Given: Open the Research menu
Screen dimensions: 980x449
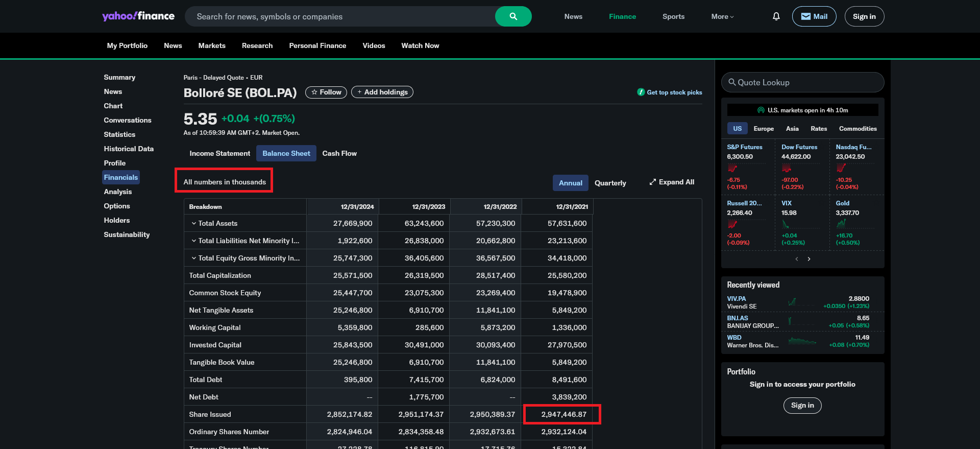Looking at the screenshot, I should (257, 45).
